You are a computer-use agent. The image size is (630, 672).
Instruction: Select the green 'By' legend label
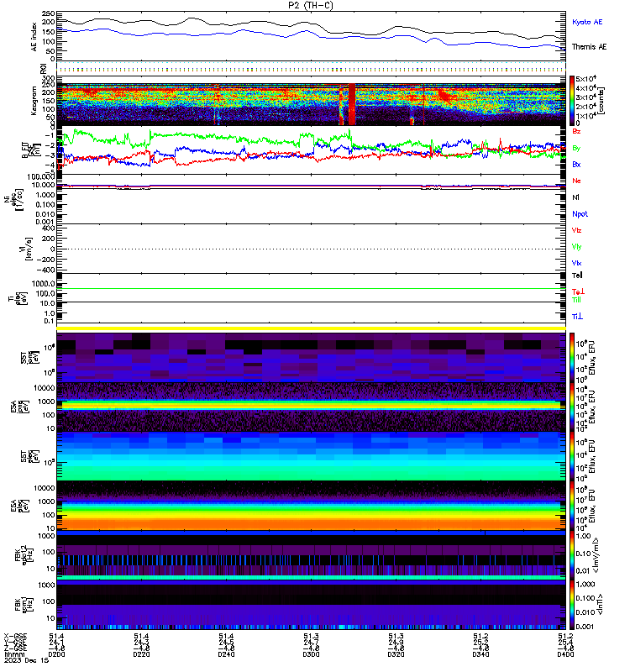(576, 149)
